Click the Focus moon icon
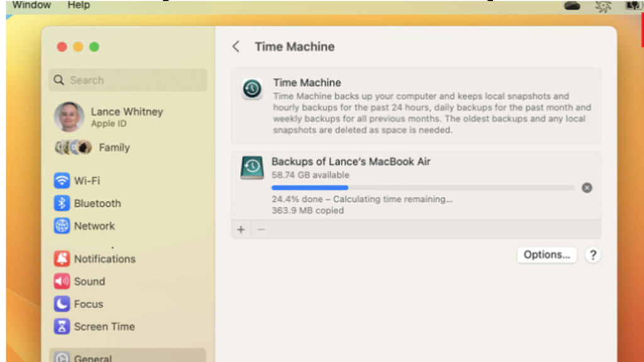This screenshot has width=644, height=362. pos(62,304)
